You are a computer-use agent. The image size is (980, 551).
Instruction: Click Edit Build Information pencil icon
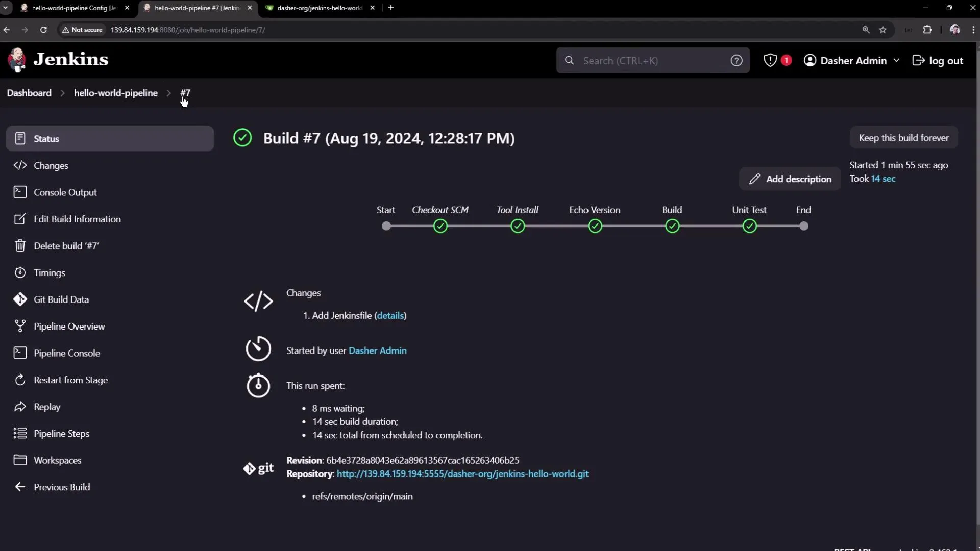click(x=19, y=219)
